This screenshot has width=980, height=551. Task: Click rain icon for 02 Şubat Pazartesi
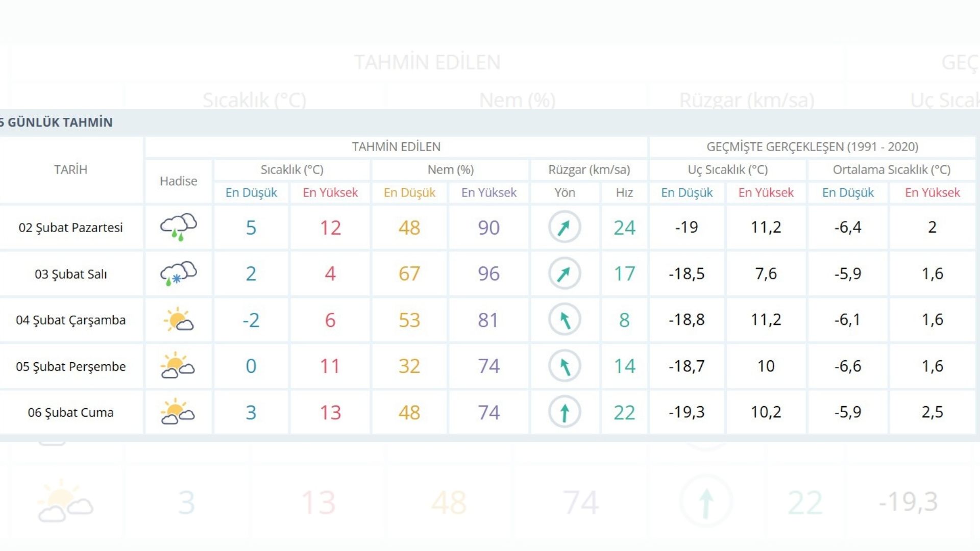(x=178, y=227)
